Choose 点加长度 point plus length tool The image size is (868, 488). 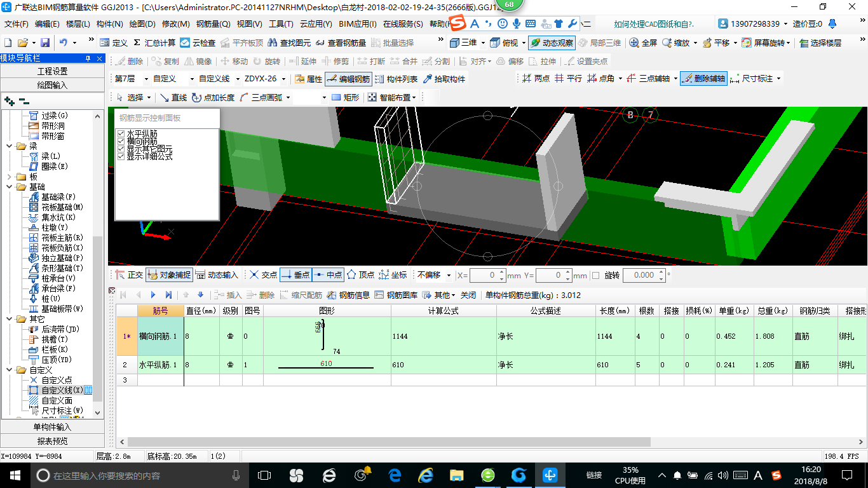(x=214, y=97)
